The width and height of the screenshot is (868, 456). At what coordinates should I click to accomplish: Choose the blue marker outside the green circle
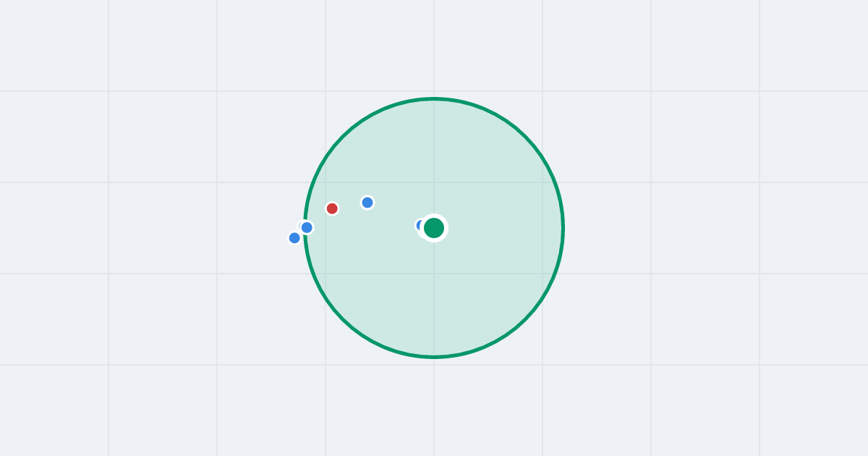pyautogui.click(x=294, y=238)
